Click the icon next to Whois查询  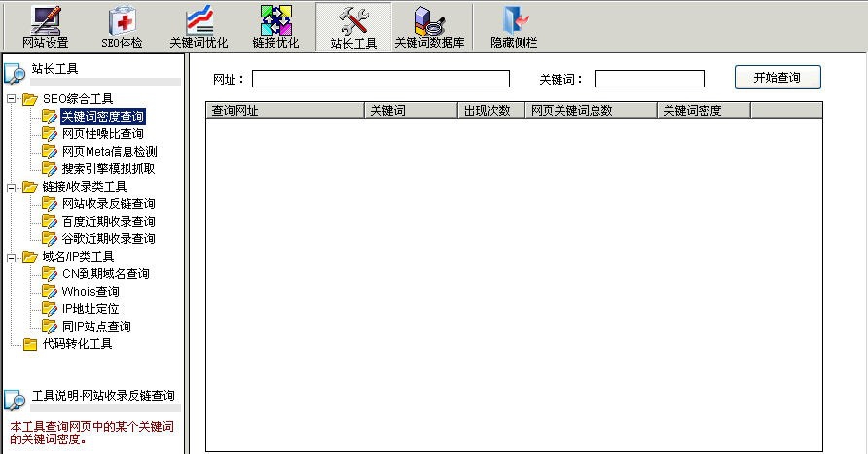(x=50, y=292)
